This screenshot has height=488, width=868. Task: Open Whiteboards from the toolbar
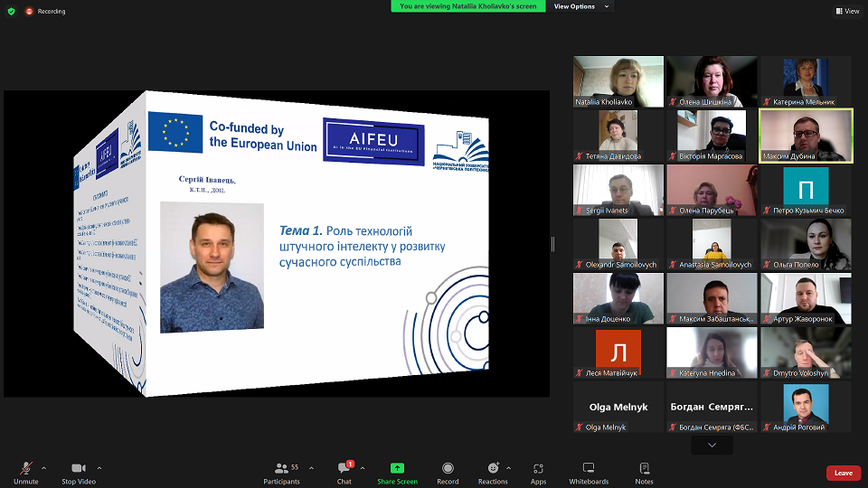coord(589,468)
